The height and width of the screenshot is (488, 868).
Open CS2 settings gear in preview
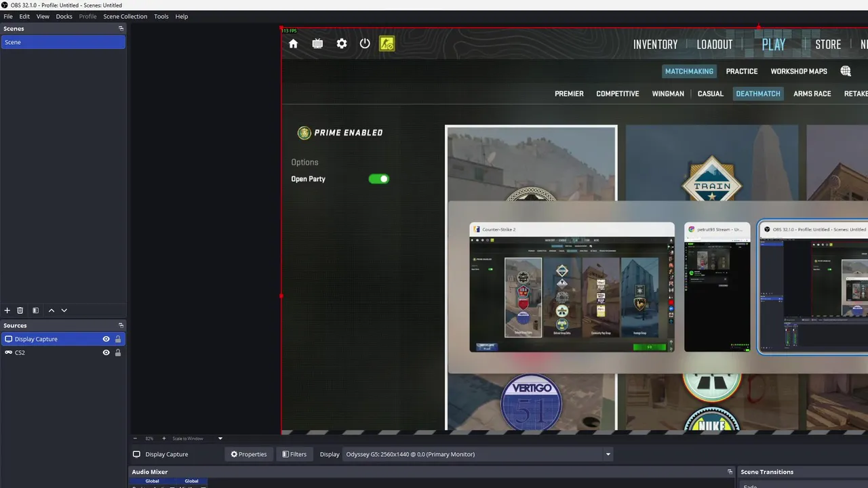(342, 43)
